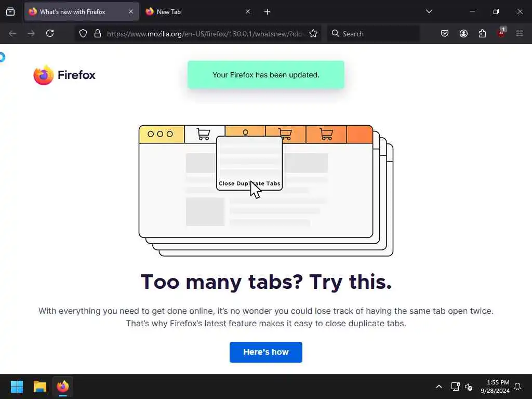Open File Explorer from the taskbar
The width and height of the screenshot is (532, 399).
(x=39, y=387)
